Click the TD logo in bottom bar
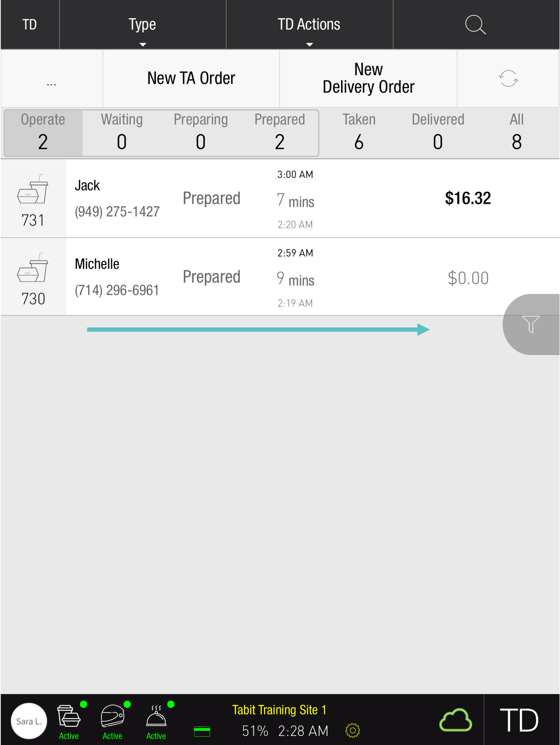This screenshot has width=560, height=745. [x=519, y=720]
